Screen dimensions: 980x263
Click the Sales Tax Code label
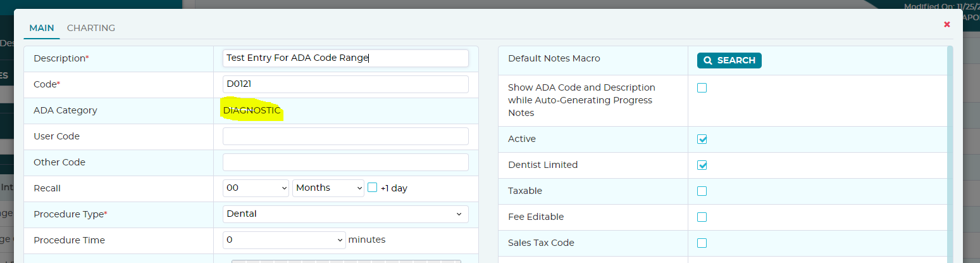[542, 243]
